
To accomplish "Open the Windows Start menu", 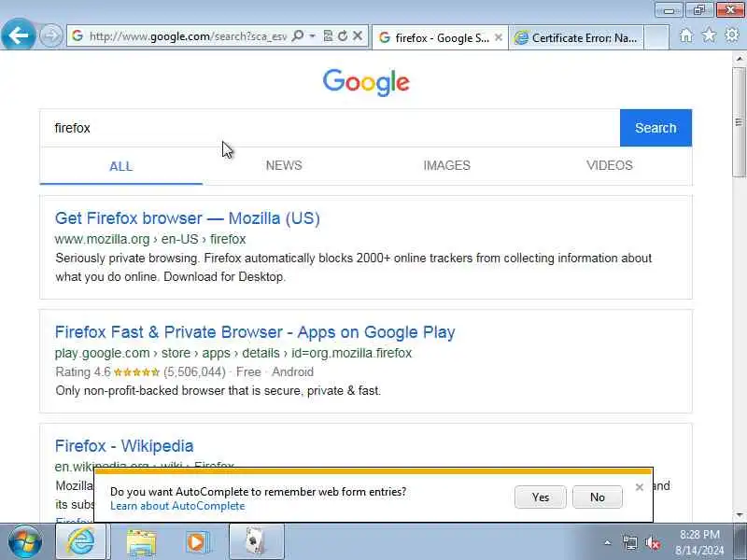I will [x=24, y=542].
